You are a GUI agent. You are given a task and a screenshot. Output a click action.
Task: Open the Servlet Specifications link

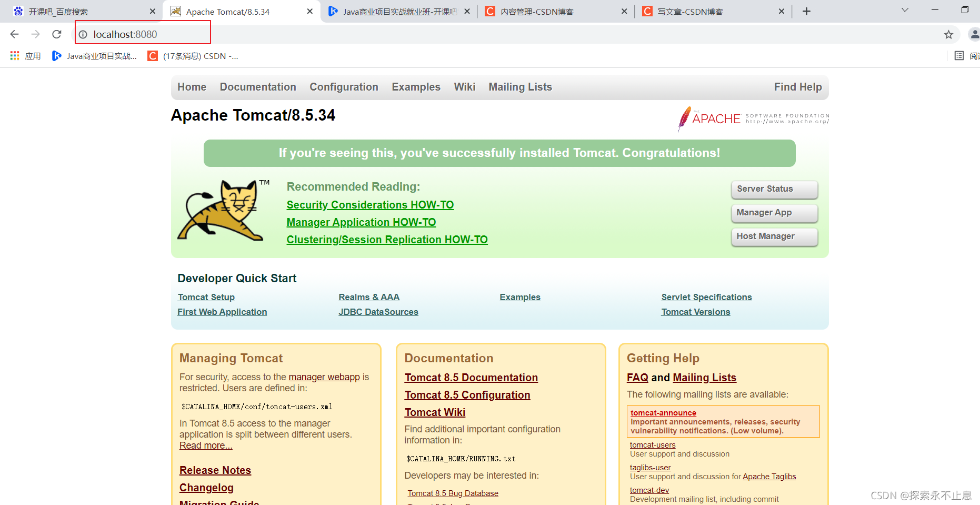tap(706, 297)
